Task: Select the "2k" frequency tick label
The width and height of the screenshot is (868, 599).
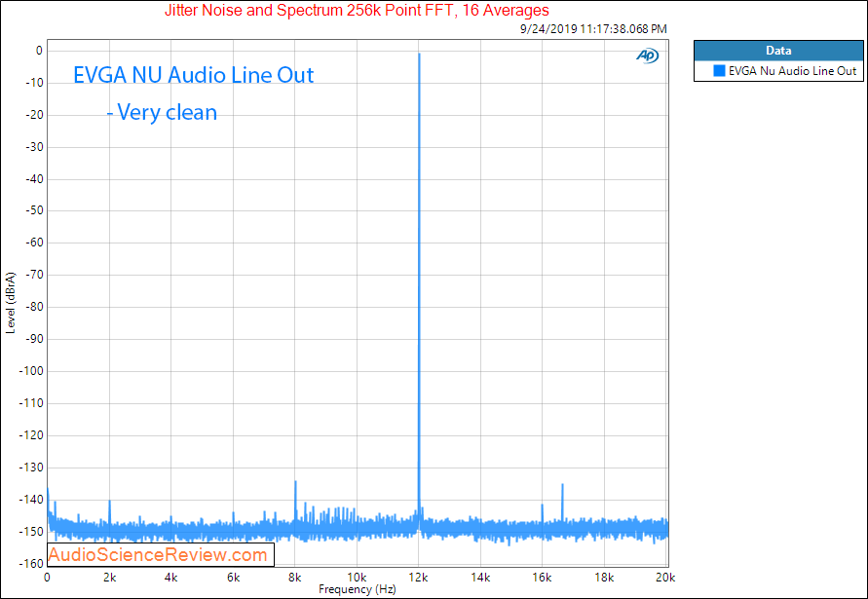Action: click(x=109, y=578)
